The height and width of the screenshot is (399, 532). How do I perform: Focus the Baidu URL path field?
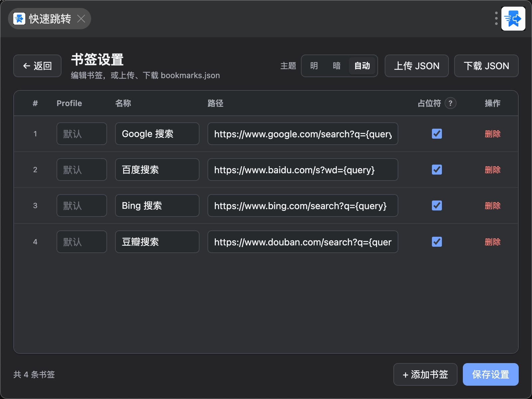303,170
